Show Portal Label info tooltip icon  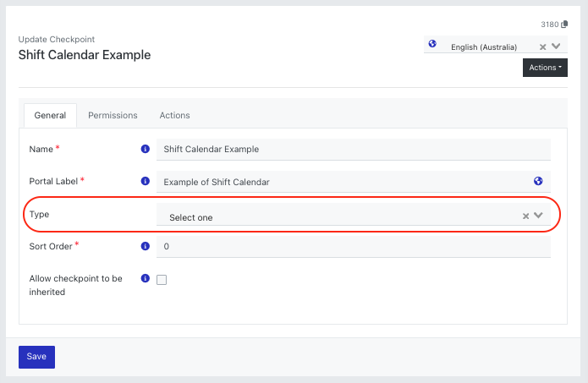click(x=146, y=181)
